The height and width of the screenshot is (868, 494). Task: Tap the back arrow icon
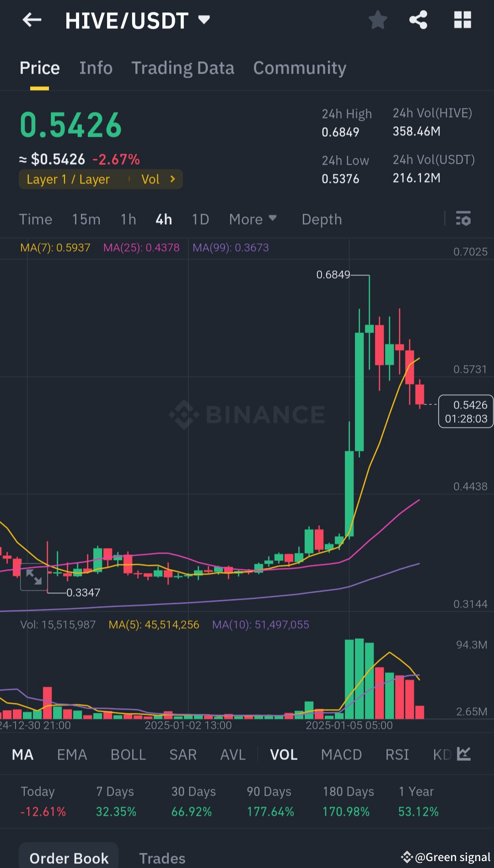pos(32,20)
